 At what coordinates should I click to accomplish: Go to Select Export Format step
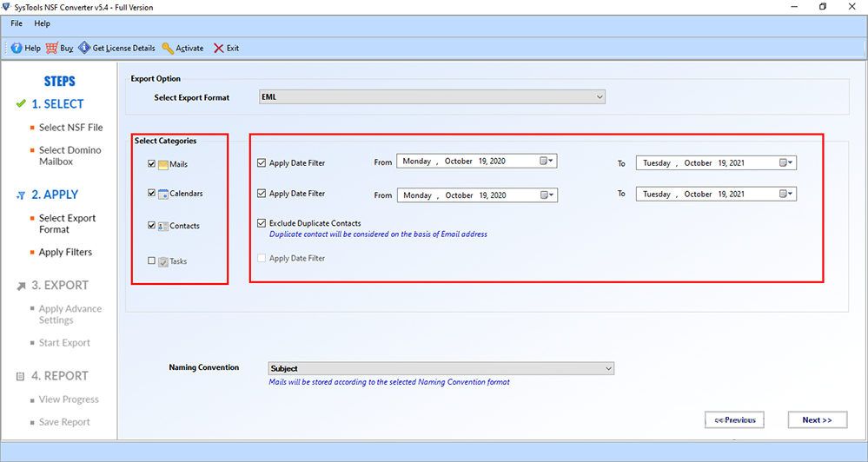pyautogui.click(x=68, y=223)
